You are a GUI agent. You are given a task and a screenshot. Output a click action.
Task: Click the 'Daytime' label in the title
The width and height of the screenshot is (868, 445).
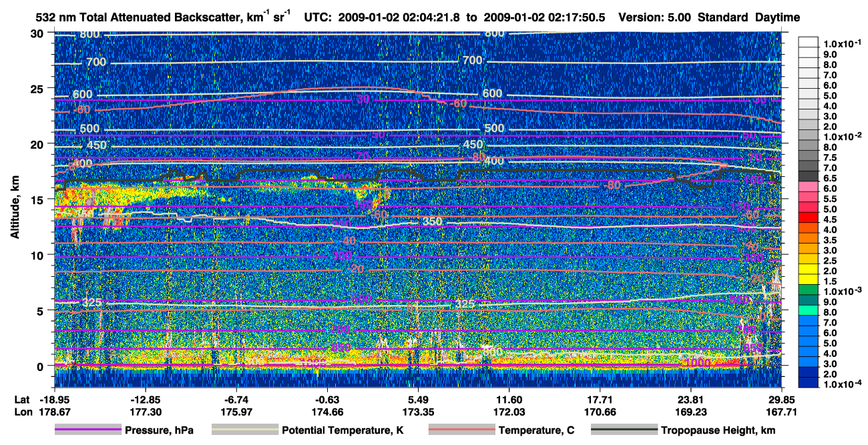778,17
